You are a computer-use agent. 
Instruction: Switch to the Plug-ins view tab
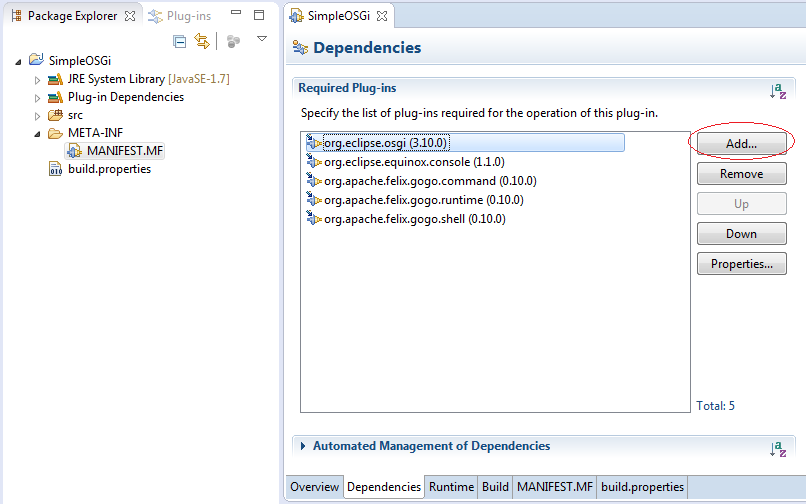click(179, 16)
